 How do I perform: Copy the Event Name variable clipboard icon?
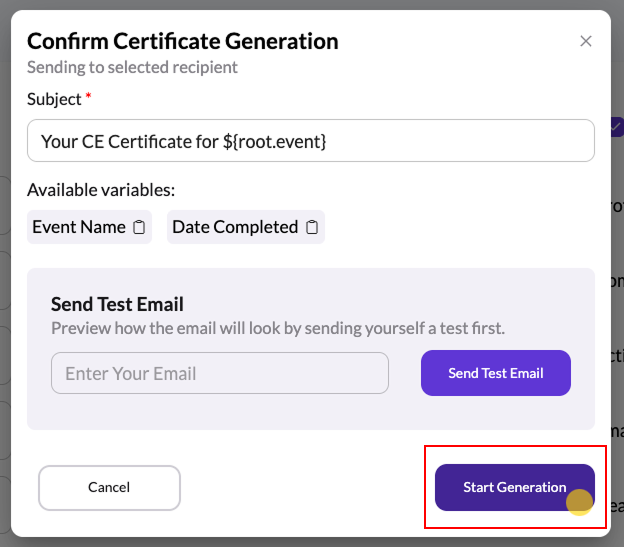139,227
